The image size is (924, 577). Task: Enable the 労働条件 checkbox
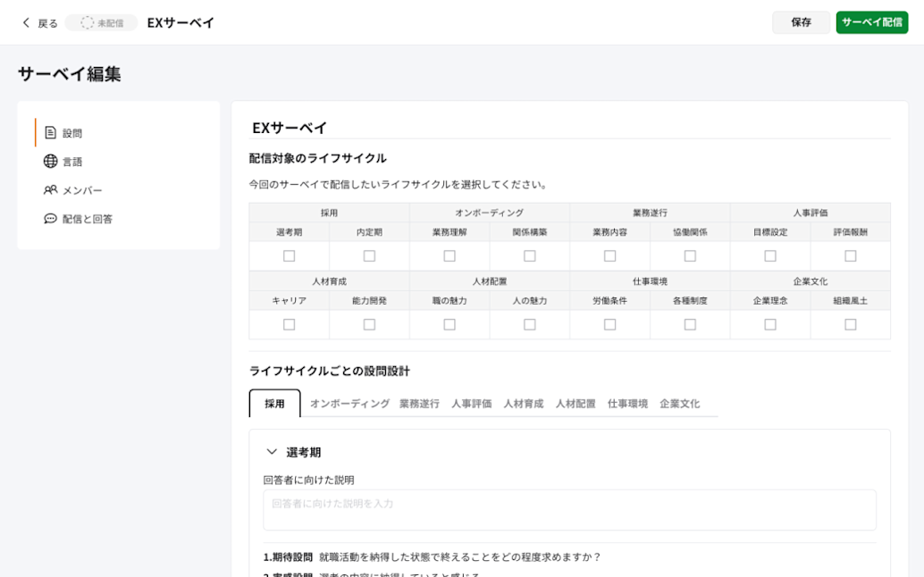click(x=609, y=324)
